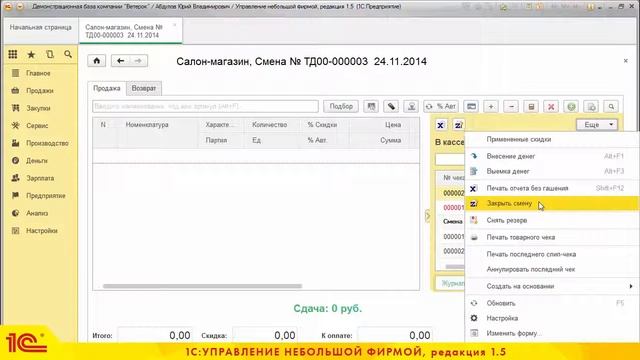
Task: Click the toolbar magnifier search icon
Action: 611,107
